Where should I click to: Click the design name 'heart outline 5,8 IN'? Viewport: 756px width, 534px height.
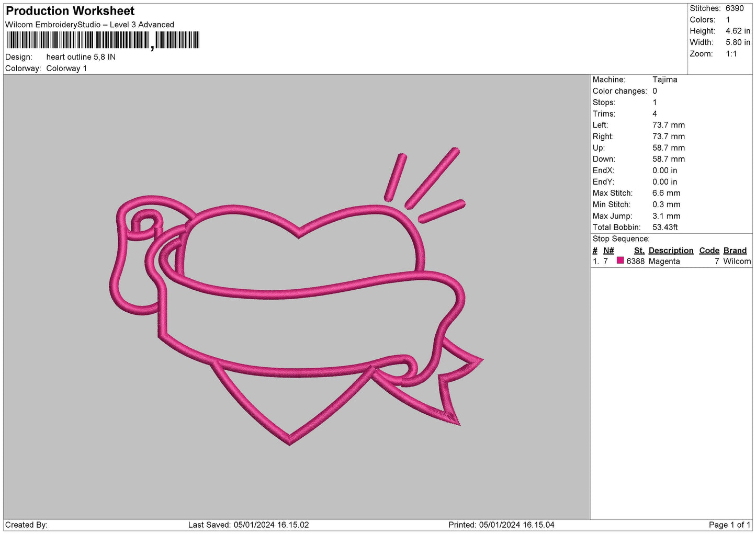click(x=81, y=57)
